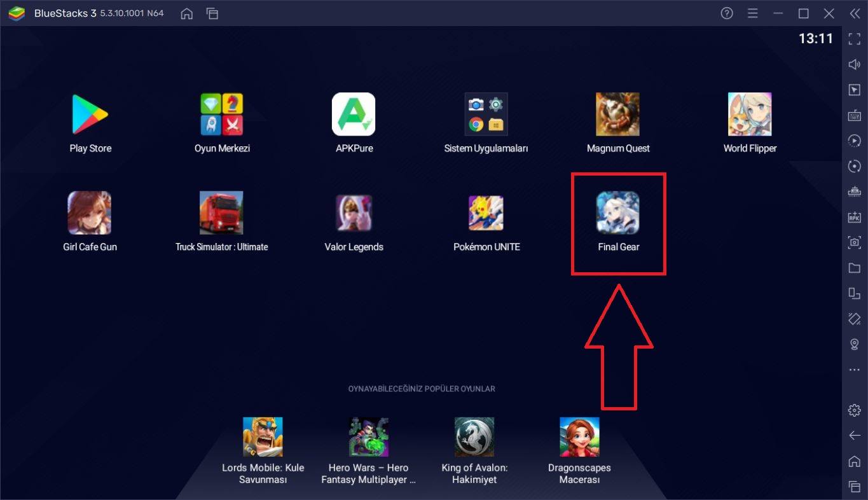868x500 pixels.
Task: Click the side toolbar home icon
Action: coord(854,461)
